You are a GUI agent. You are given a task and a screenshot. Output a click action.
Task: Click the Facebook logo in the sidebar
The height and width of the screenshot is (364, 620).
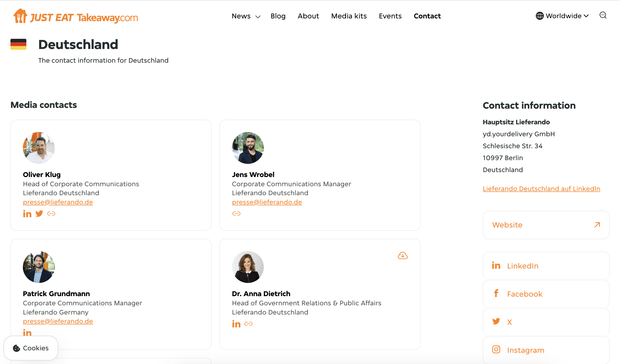click(x=496, y=293)
